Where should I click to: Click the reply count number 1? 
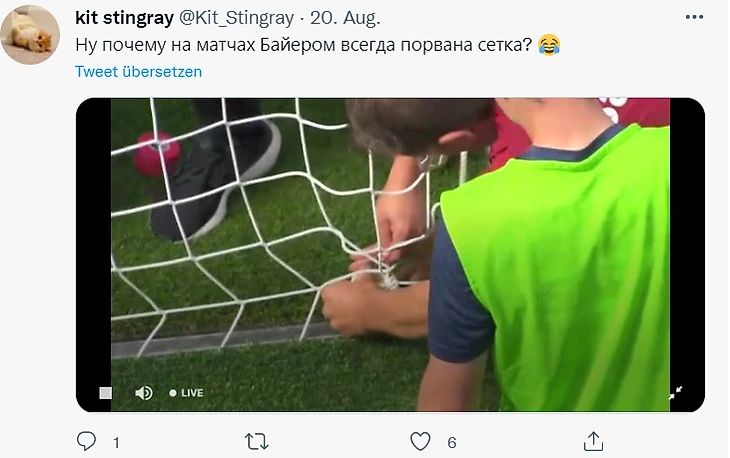(x=116, y=443)
